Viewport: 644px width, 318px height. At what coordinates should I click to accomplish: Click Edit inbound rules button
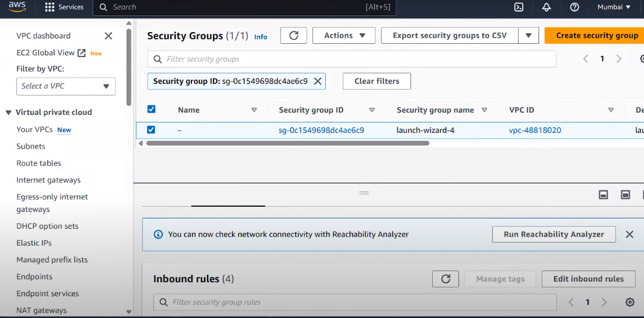click(588, 279)
